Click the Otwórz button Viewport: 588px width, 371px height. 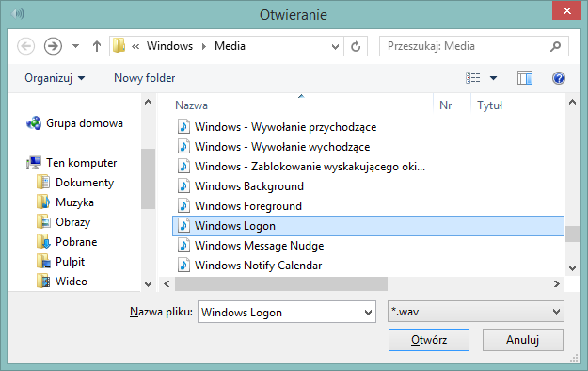click(x=429, y=340)
